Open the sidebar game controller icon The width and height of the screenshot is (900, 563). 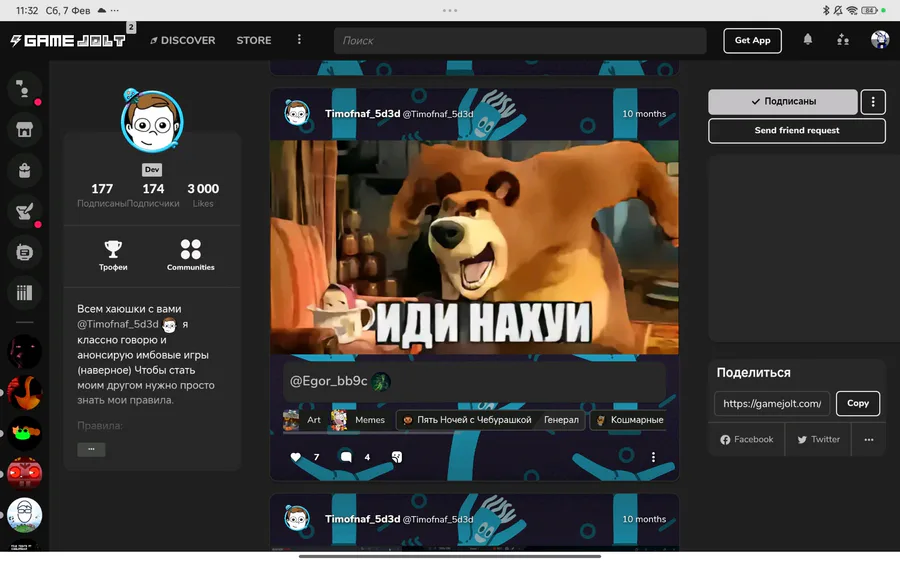tap(24, 252)
